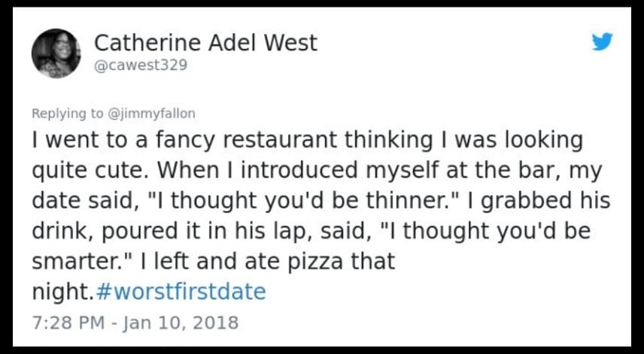Visit the @jimmyfallon mention link
This screenshot has height=354, width=644.
click(152, 114)
